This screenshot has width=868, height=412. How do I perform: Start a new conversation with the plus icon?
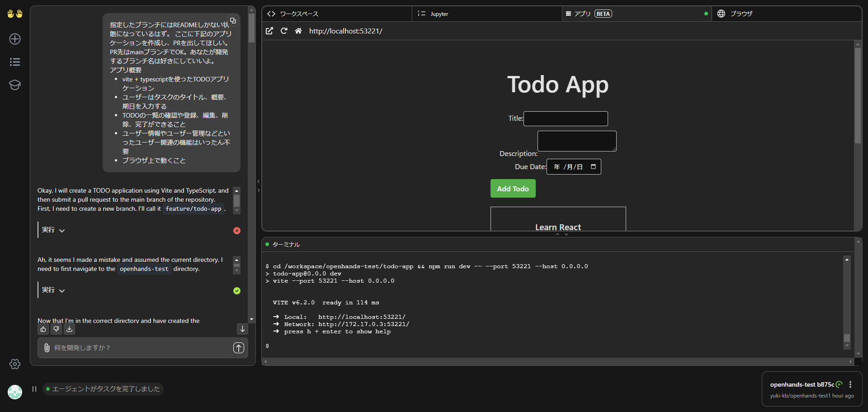(x=15, y=39)
